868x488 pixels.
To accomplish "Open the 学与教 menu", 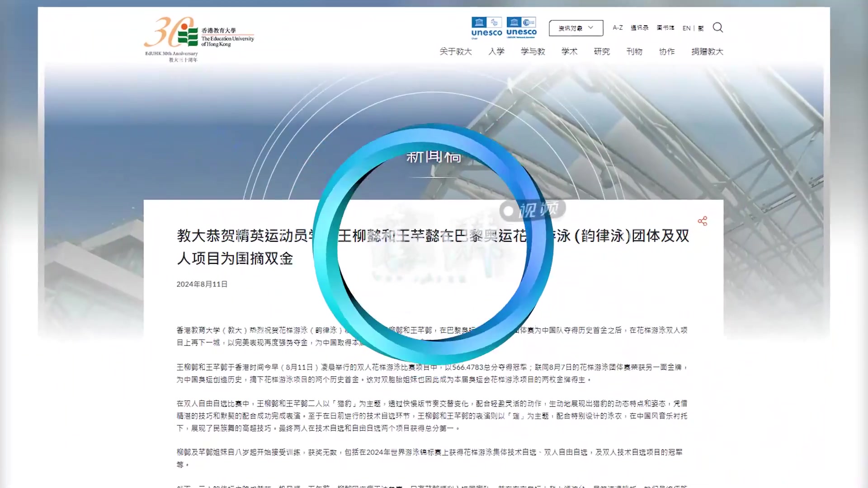I will 533,52.
